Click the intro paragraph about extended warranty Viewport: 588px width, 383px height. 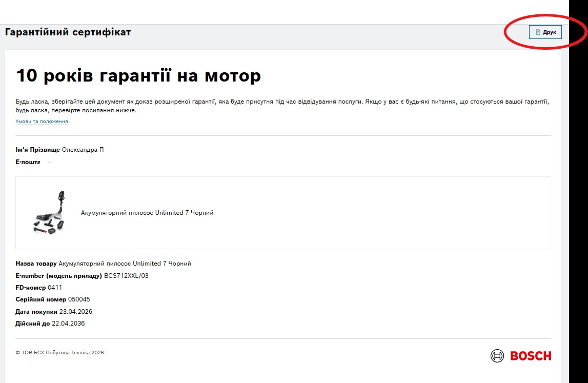point(282,106)
